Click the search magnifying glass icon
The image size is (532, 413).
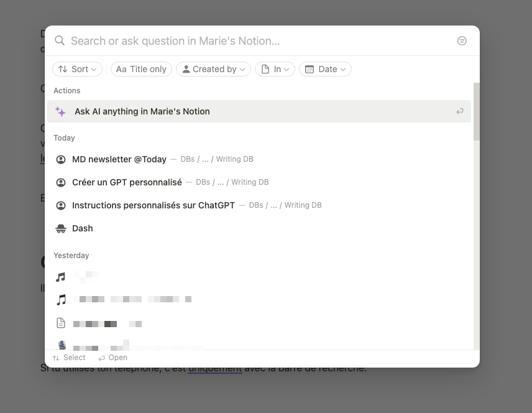pyautogui.click(x=60, y=40)
